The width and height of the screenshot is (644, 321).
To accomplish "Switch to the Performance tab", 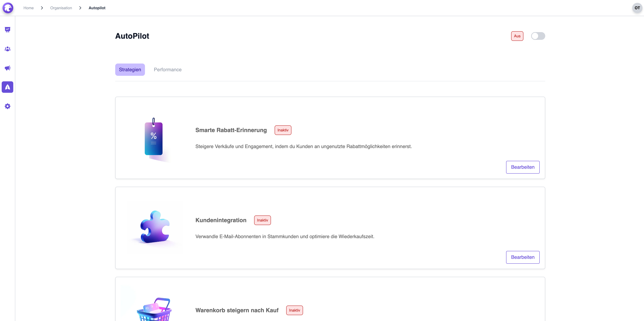I will coord(168,69).
